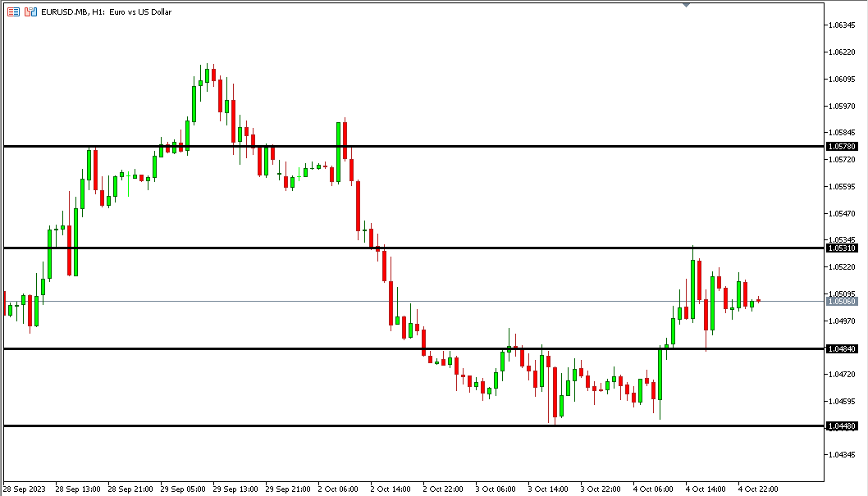Click the thin gray current bid price line

tap(414, 302)
